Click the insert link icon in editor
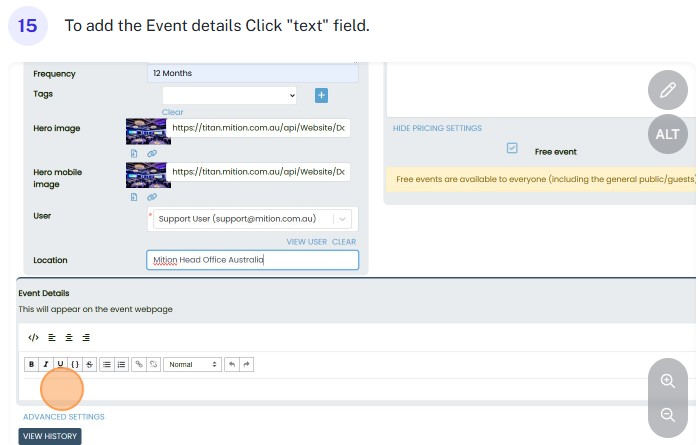Screen dimensions: 698x445 139,365
